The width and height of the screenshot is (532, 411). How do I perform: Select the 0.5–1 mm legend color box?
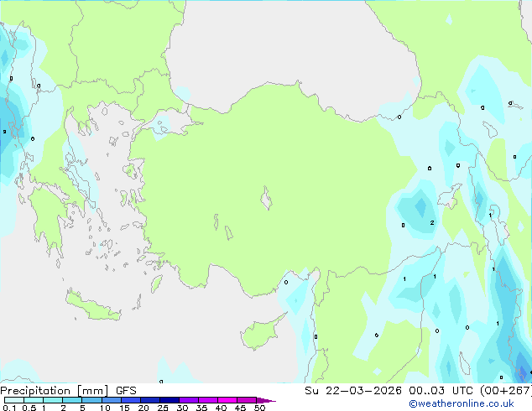pyautogui.click(x=34, y=400)
